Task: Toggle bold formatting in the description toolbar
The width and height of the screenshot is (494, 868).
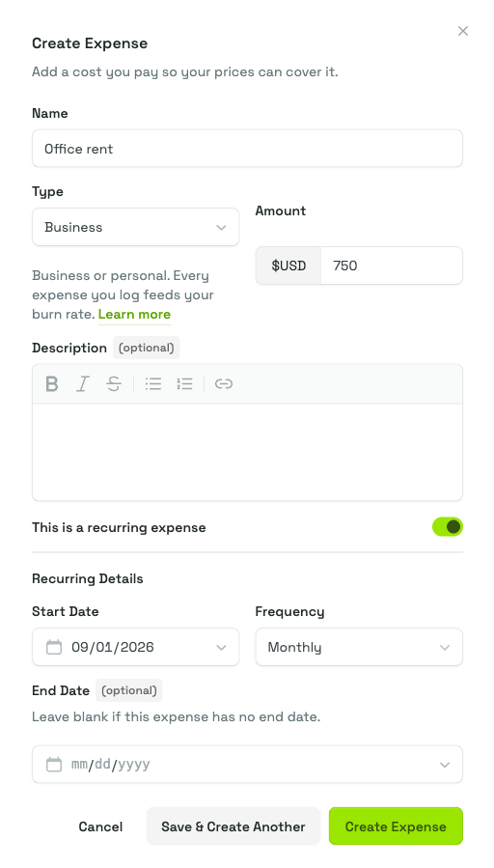Action: pyautogui.click(x=52, y=383)
